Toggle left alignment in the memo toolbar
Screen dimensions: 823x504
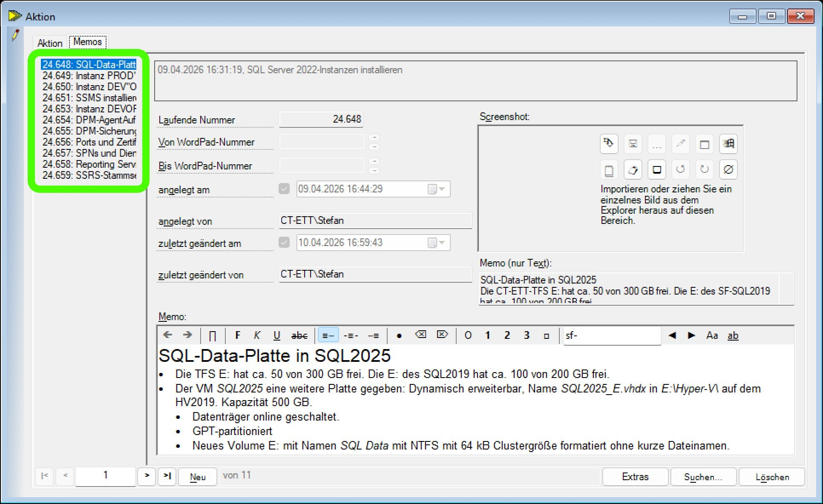coord(328,335)
